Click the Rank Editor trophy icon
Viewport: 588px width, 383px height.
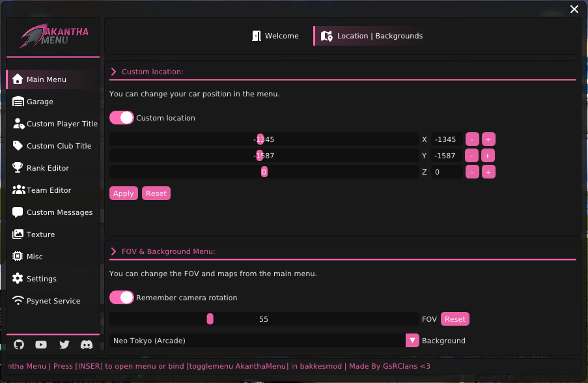pos(18,168)
